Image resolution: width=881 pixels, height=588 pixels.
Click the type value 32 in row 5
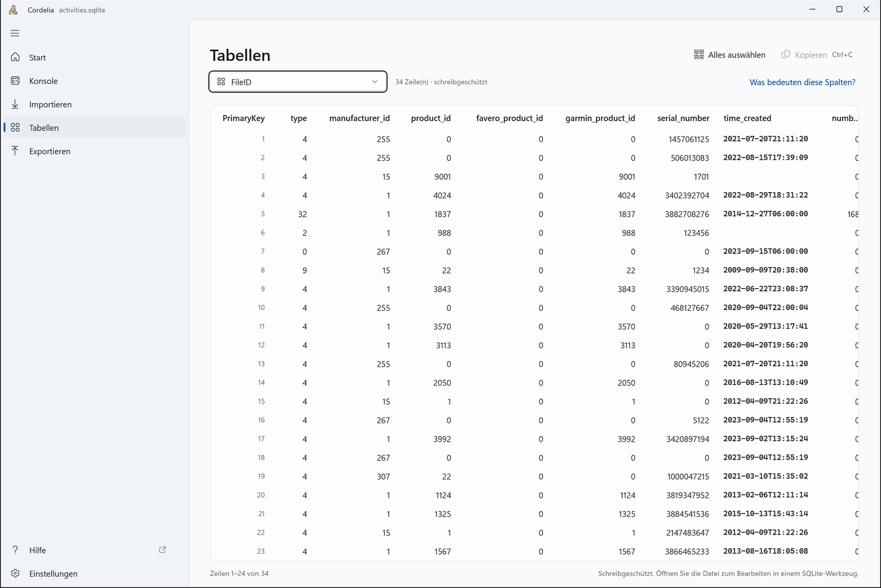[x=302, y=214]
